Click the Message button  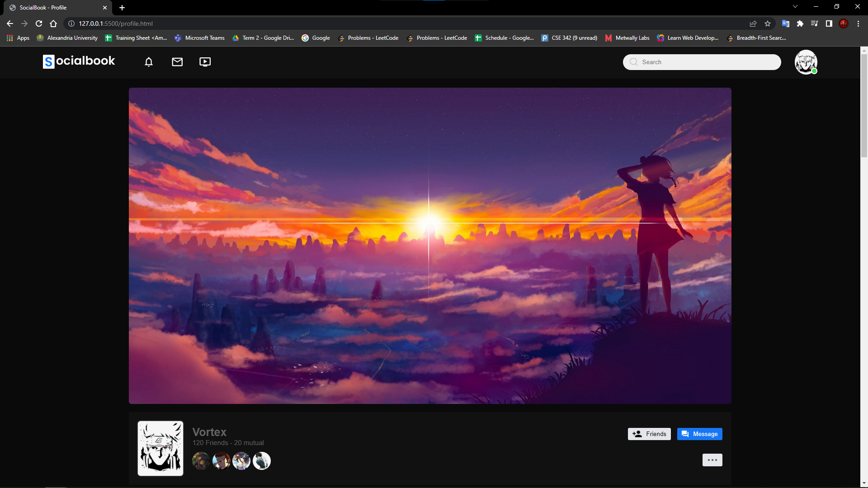[699, 434]
